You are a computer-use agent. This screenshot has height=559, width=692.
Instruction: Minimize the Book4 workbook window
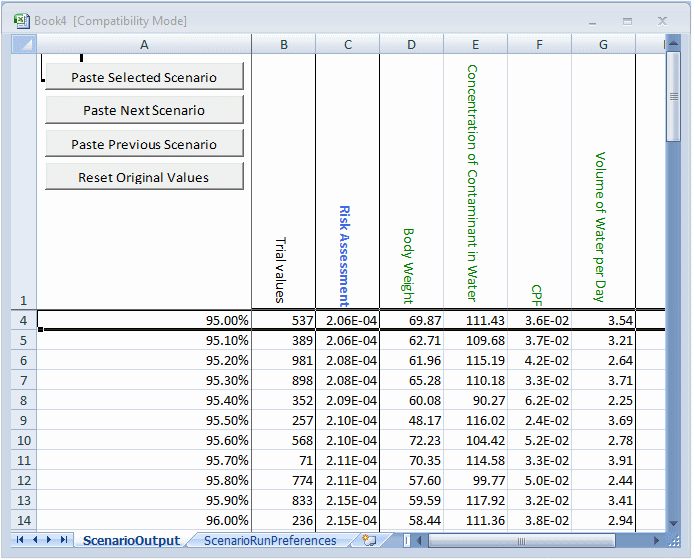point(593,22)
